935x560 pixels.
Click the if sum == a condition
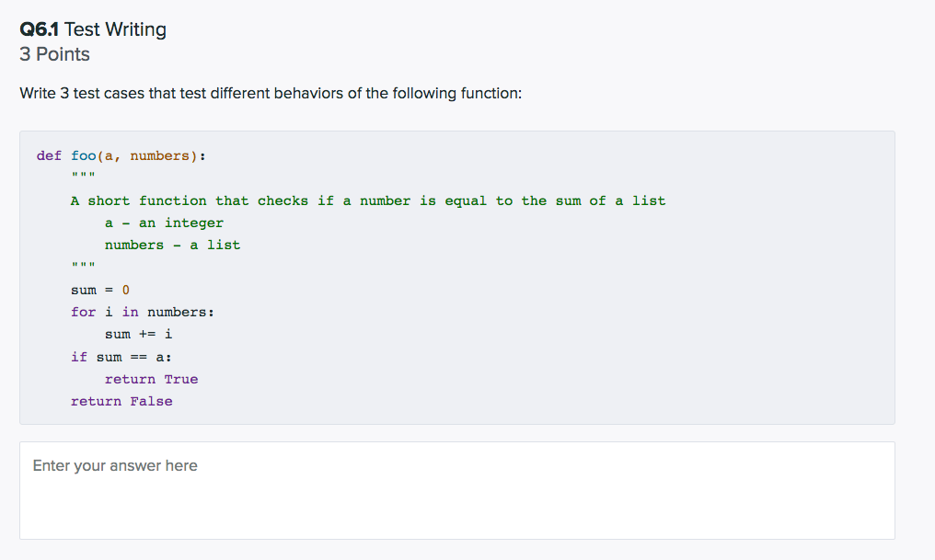tap(121, 357)
